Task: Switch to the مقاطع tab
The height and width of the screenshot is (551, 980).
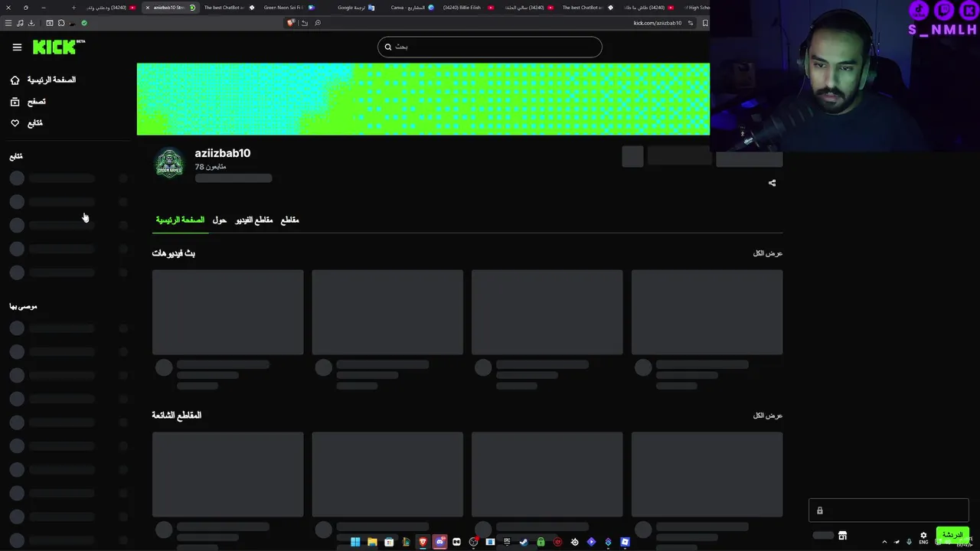Action: (x=289, y=220)
